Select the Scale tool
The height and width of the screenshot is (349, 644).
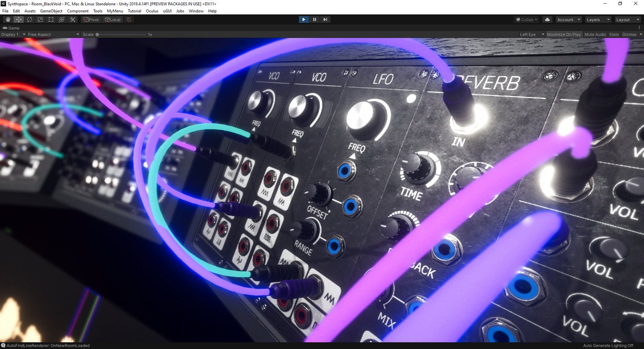pos(40,19)
